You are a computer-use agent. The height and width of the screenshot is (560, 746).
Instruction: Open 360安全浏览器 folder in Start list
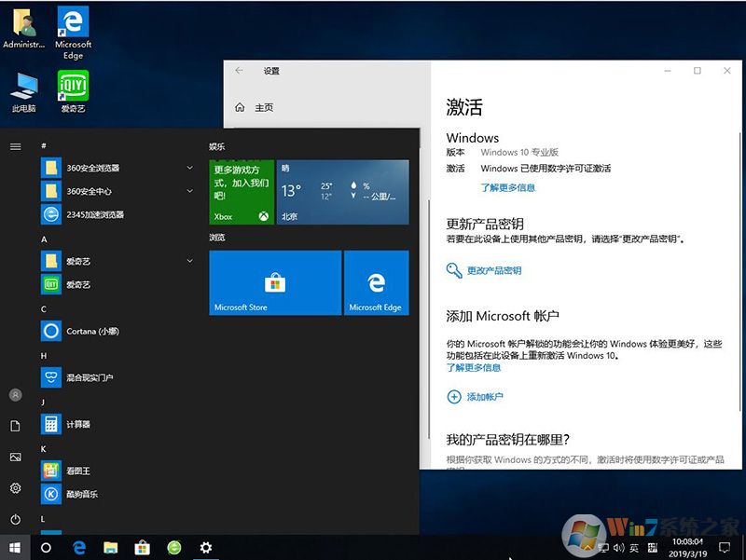(x=117, y=168)
